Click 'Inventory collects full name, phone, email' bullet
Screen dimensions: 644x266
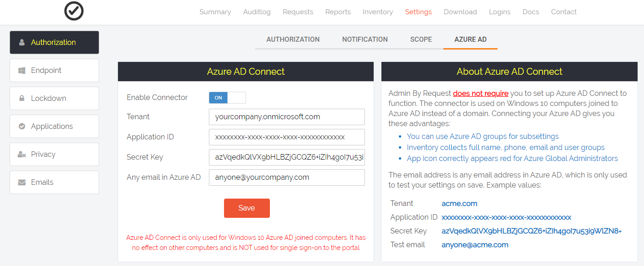[506, 147]
